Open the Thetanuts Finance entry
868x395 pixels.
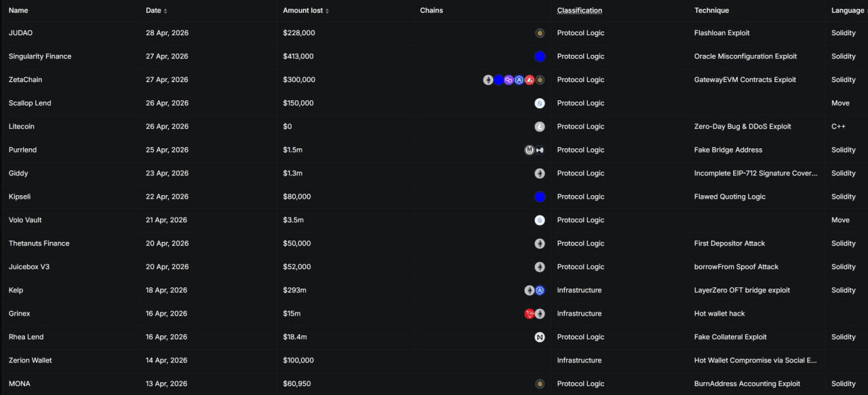[x=39, y=243]
